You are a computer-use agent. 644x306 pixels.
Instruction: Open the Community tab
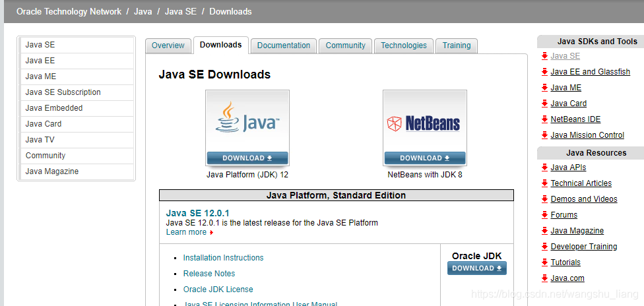pyautogui.click(x=345, y=46)
